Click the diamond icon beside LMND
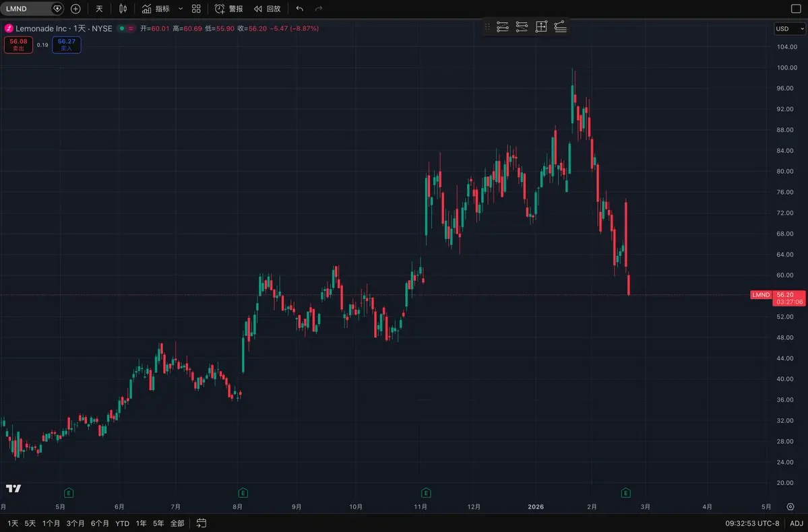The width and height of the screenshot is (808, 532). (57, 9)
